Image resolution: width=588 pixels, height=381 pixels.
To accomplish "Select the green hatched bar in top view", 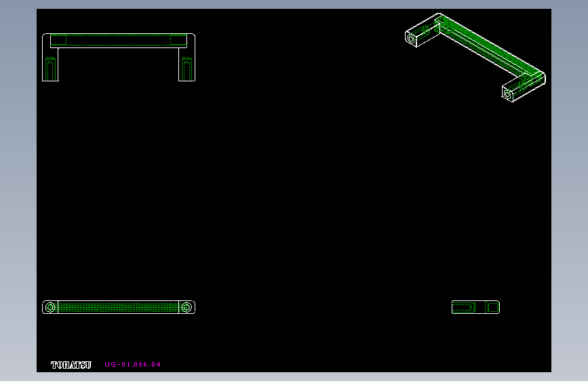I will tap(119, 307).
